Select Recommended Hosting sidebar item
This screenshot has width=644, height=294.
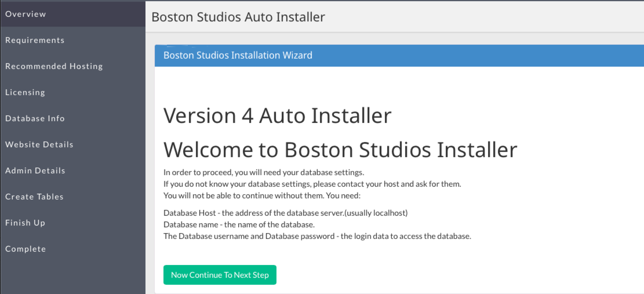[54, 66]
